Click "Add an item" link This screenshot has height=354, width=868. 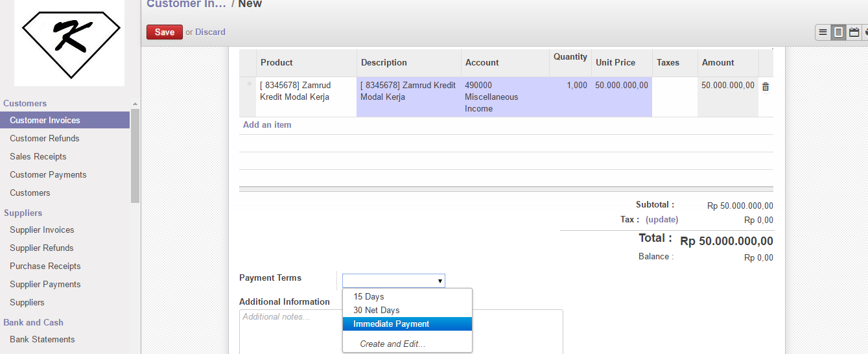pos(267,124)
